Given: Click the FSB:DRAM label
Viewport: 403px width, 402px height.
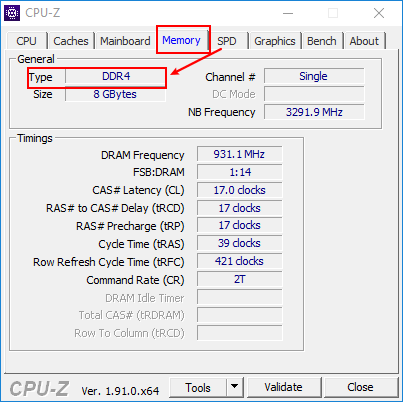Looking at the screenshot, I should tap(158, 172).
